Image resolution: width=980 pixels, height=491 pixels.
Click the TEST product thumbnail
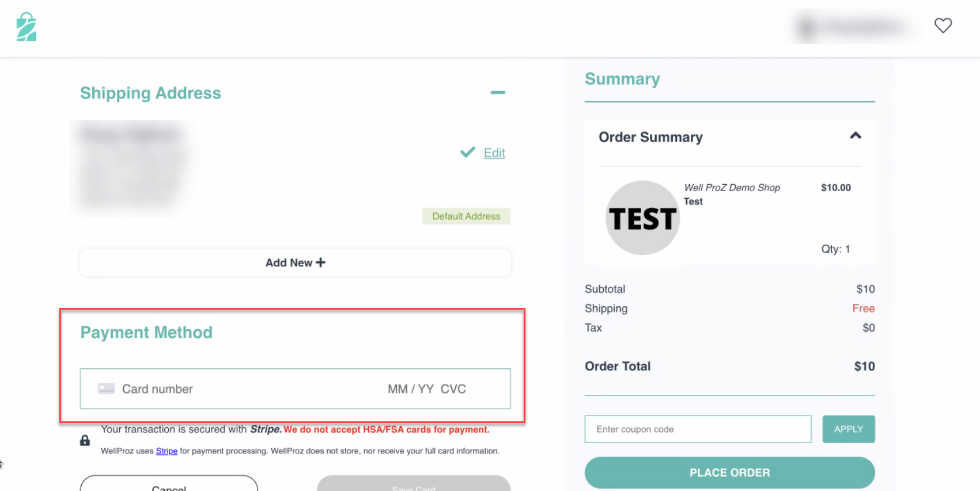point(642,218)
